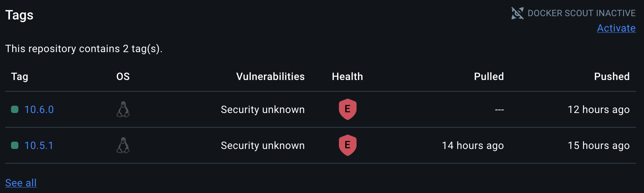Click Security unknown text for tag 10.5.1
644x193 pixels.
[x=262, y=145]
